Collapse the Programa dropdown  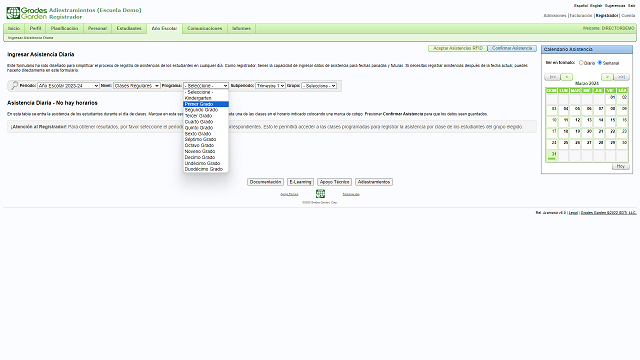tap(206, 86)
